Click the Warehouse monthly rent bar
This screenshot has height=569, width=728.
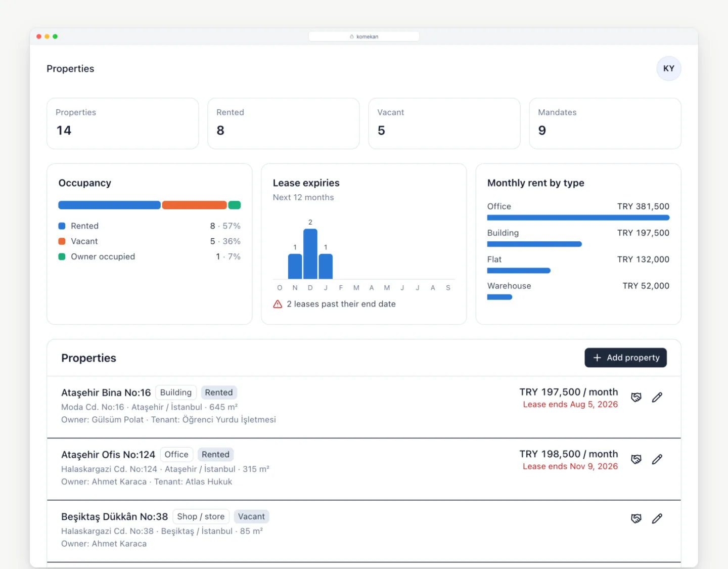click(x=499, y=297)
